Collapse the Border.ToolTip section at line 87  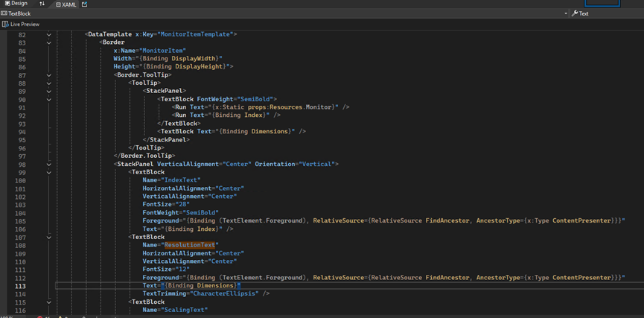point(49,75)
